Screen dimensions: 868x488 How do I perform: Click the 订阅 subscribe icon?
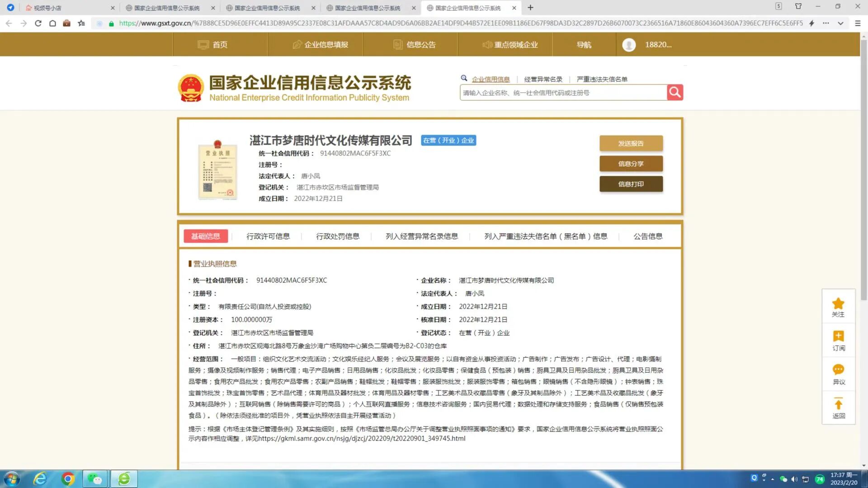click(838, 337)
